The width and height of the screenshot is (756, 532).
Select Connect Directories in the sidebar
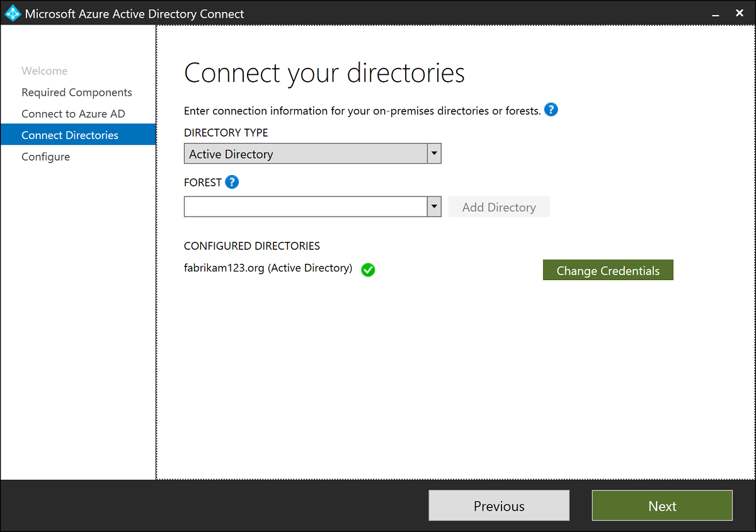(70, 135)
